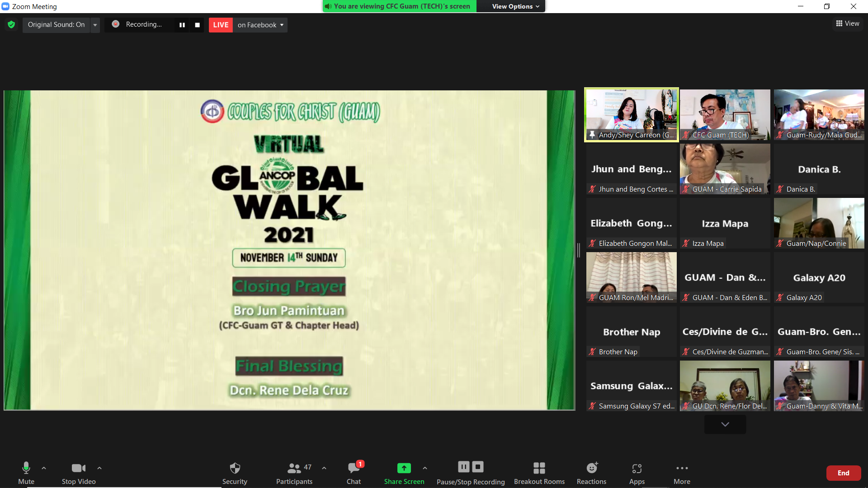The image size is (868, 488).
Task: Expand share screen options arrow
Action: 425,468
